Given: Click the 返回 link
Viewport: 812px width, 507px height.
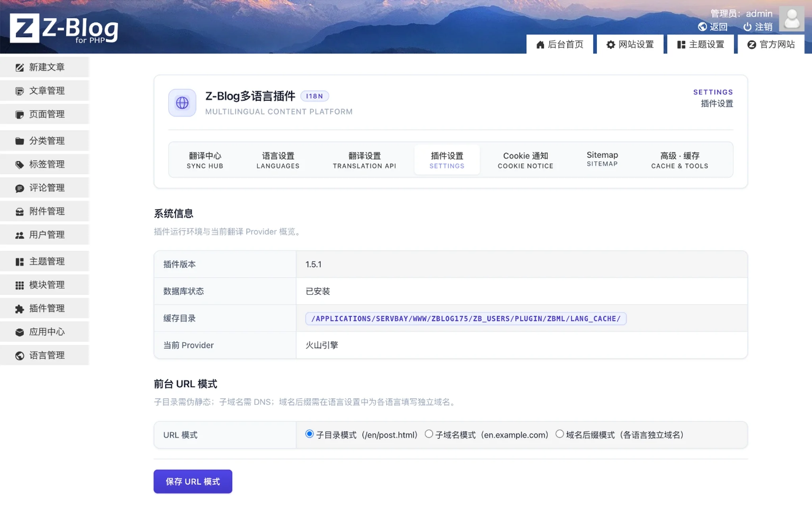Looking at the screenshot, I should (x=713, y=27).
